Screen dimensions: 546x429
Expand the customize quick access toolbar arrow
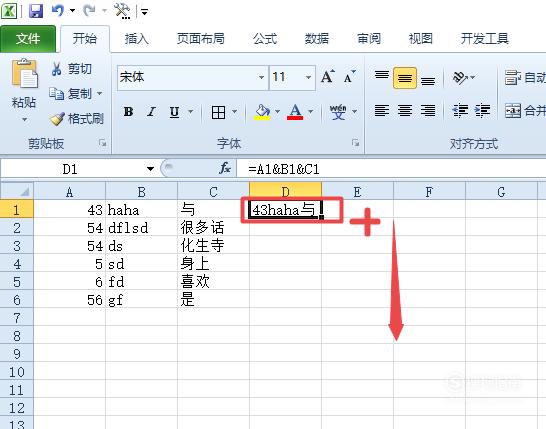[x=145, y=12]
